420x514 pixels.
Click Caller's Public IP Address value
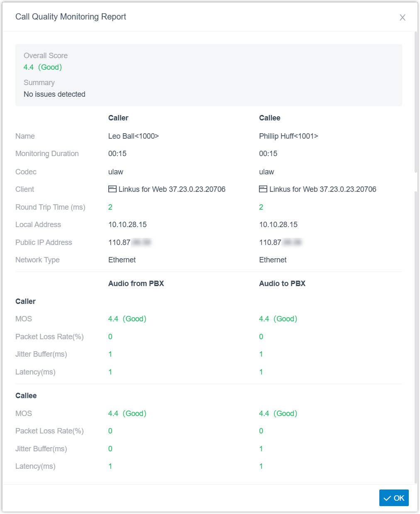click(x=129, y=242)
